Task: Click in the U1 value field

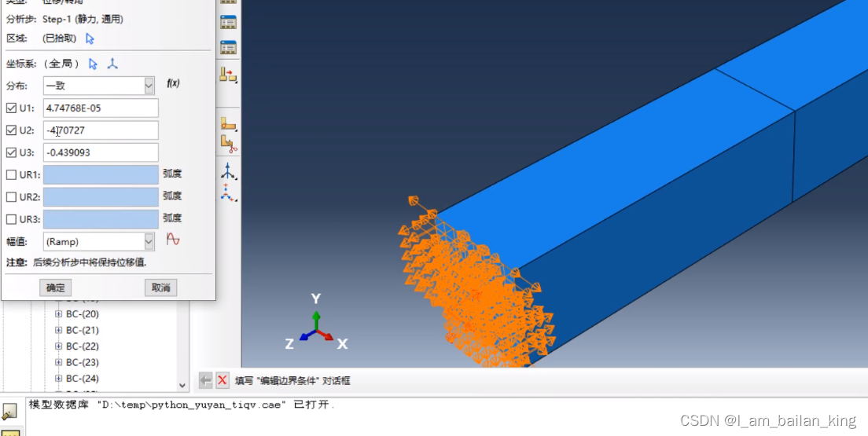Action: [x=101, y=108]
